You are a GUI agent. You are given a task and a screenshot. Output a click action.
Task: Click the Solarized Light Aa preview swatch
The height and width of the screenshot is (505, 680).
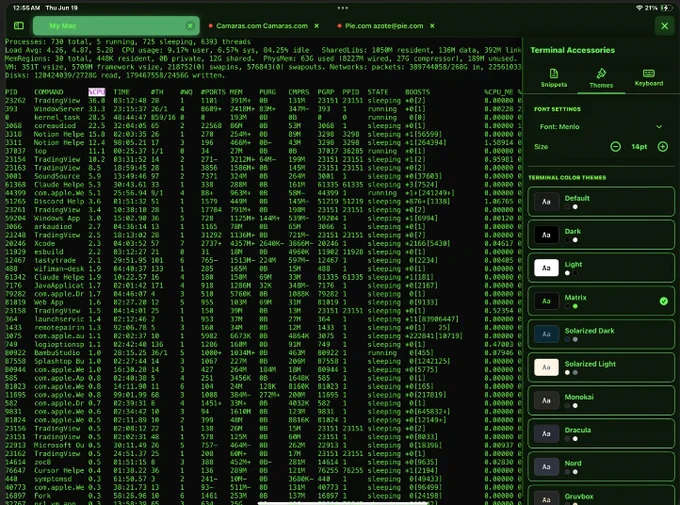coord(546,367)
